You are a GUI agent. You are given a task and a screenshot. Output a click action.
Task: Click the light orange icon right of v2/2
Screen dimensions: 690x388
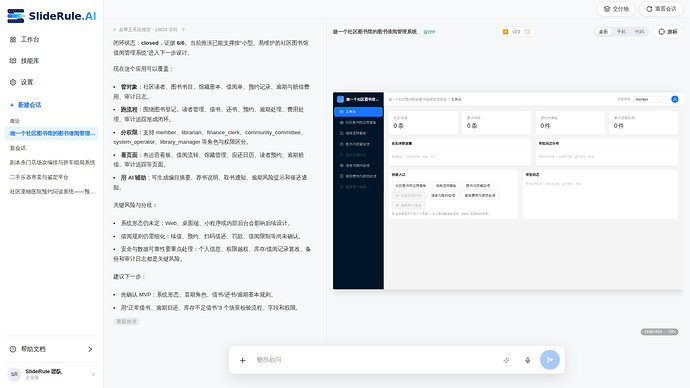pyautogui.click(x=527, y=32)
